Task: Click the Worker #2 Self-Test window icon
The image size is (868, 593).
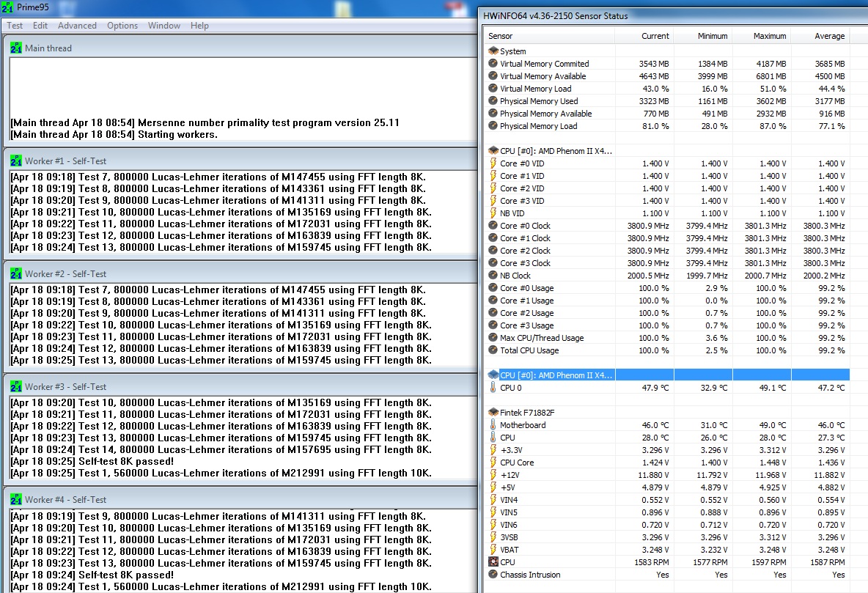Action: [x=16, y=274]
